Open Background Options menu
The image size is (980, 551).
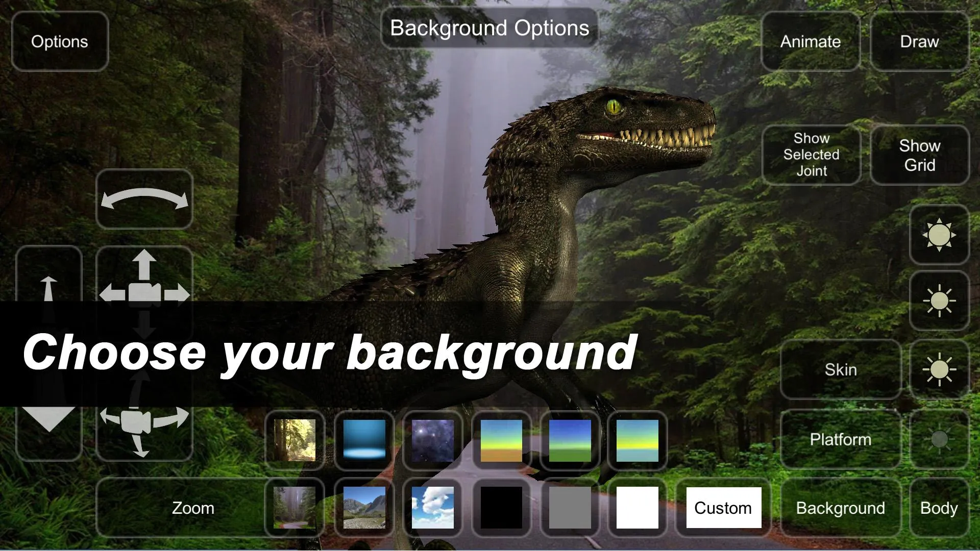(x=489, y=28)
